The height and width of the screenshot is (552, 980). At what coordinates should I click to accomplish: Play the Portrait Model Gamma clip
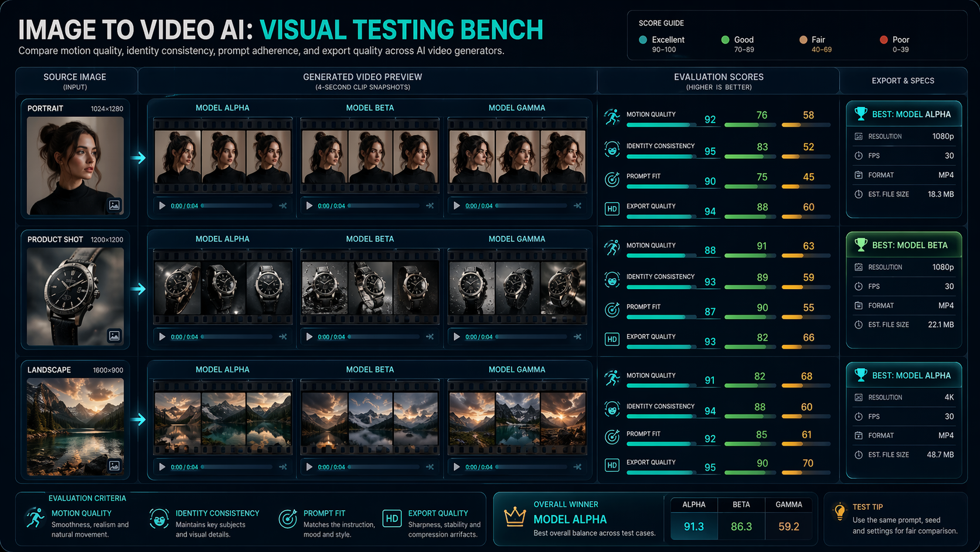pyautogui.click(x=457, y=206)
